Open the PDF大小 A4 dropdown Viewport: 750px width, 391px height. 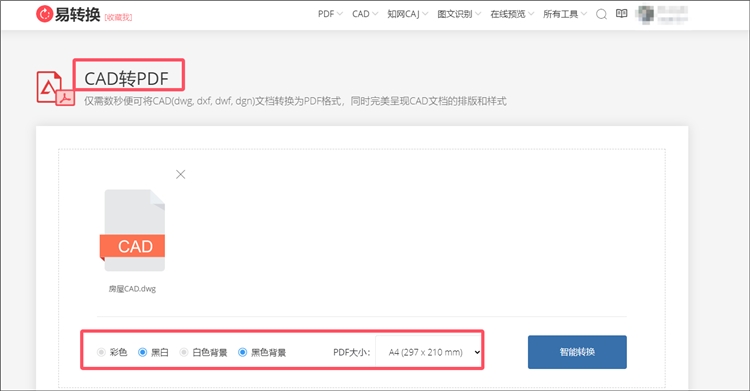[429, 352]
